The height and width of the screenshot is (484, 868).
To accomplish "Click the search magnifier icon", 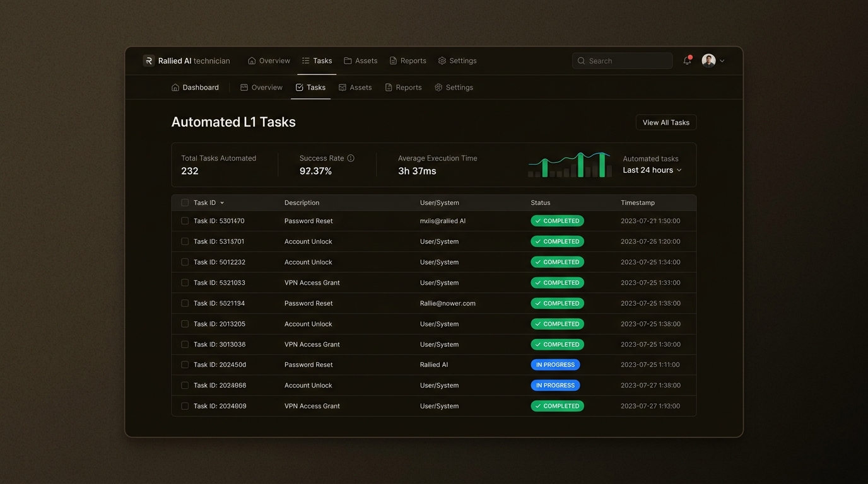I will point(581,61).
